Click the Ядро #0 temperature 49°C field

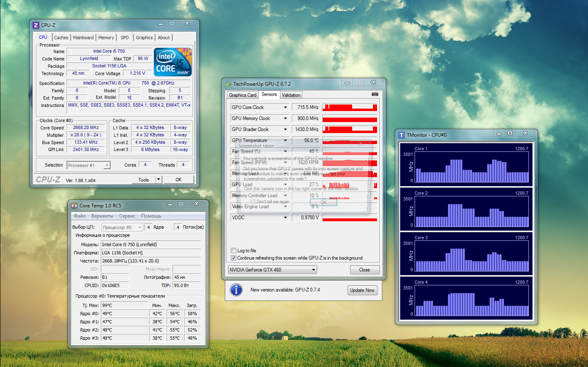click(124, 314)
